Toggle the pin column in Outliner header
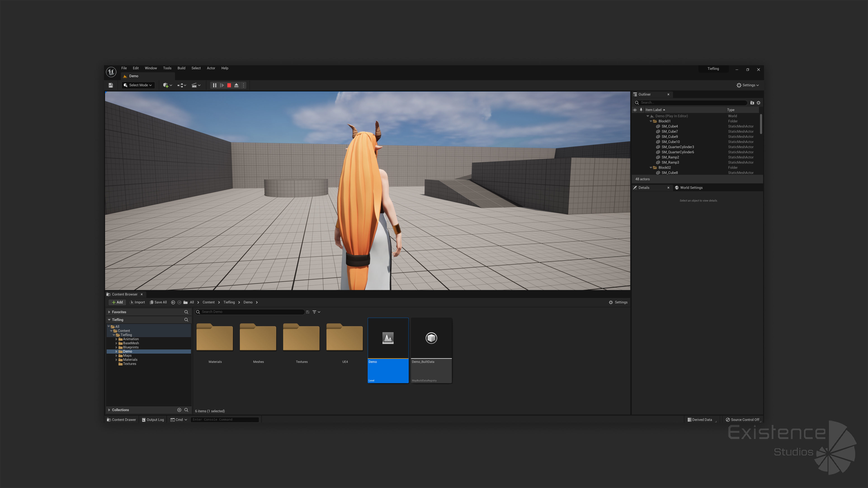868x488 pixels. tap(641, 110)
